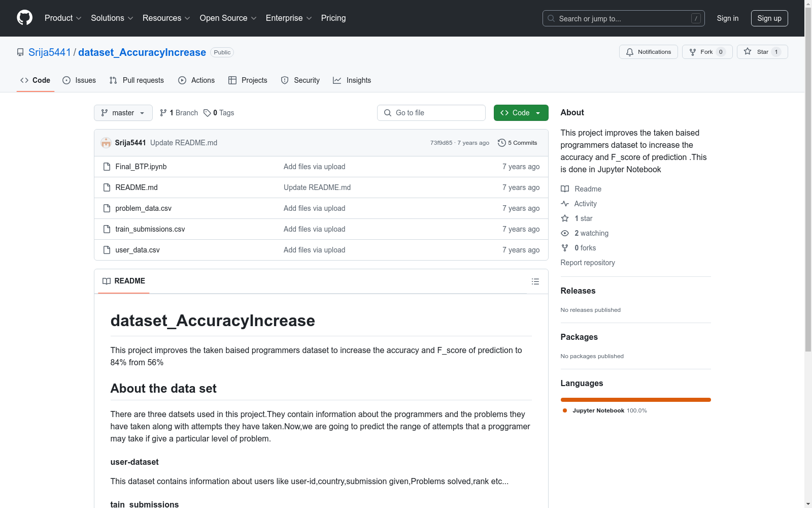
Task: Click the Go to file search field
Action: [431, 113]
